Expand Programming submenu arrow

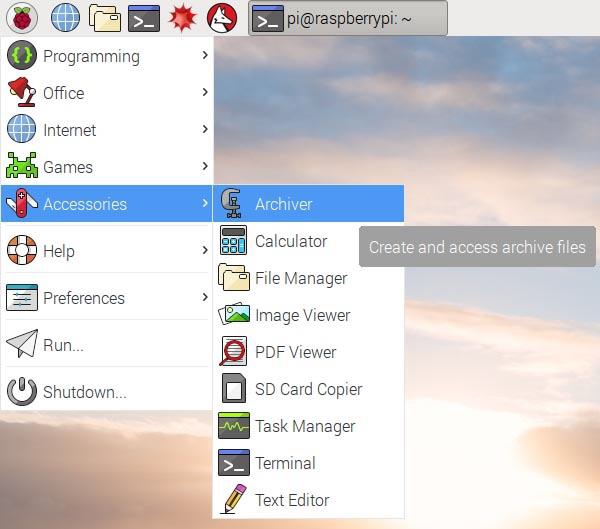(205, 55)
